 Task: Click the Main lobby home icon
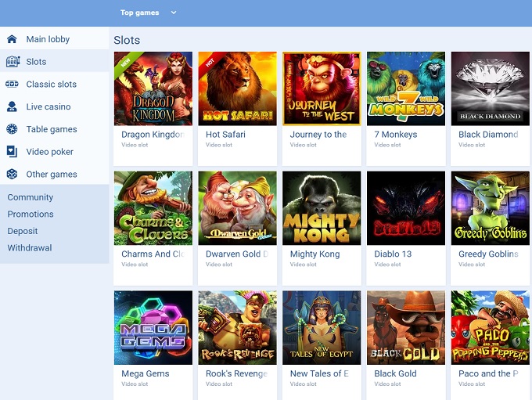pyautogui.click(x=12, y=39)
